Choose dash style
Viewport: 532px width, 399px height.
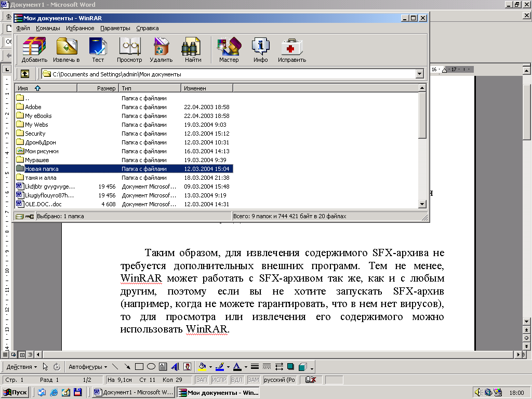(267, 367)
